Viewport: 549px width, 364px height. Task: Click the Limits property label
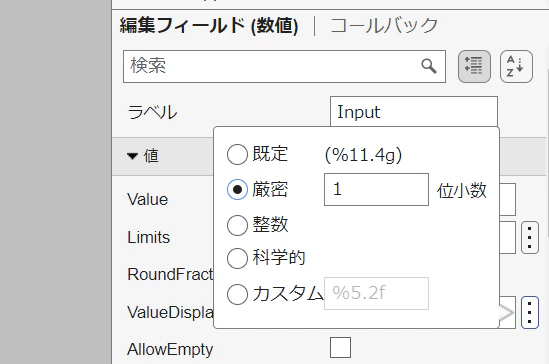[x=148, y=238]
